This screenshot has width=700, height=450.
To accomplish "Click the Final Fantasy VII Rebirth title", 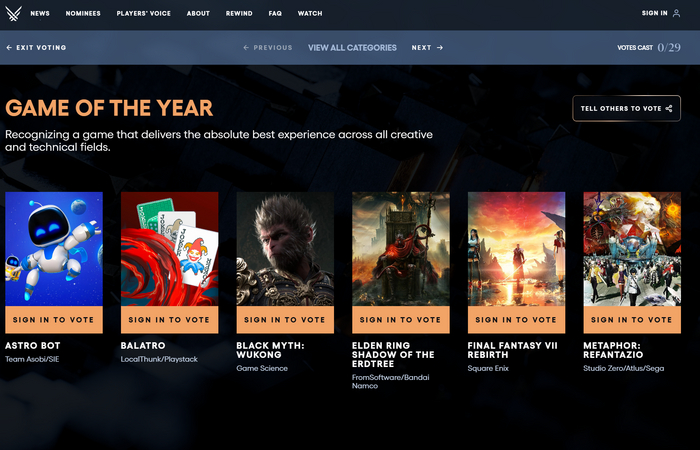I will 512,350.
